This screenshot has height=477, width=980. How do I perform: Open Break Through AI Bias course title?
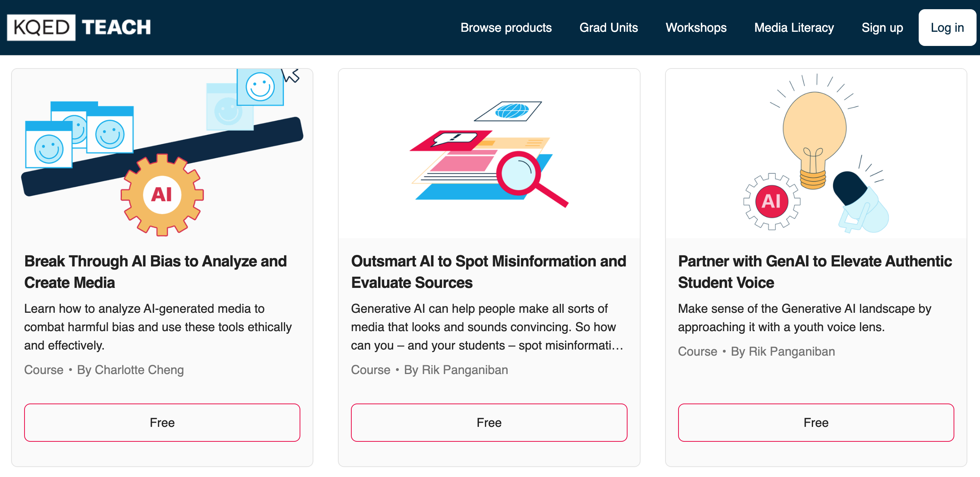click(x=156, y=272)
